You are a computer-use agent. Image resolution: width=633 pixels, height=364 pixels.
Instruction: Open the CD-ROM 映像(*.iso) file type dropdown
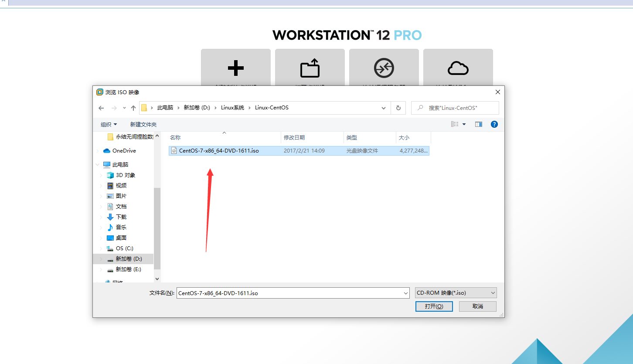(456, 293)
